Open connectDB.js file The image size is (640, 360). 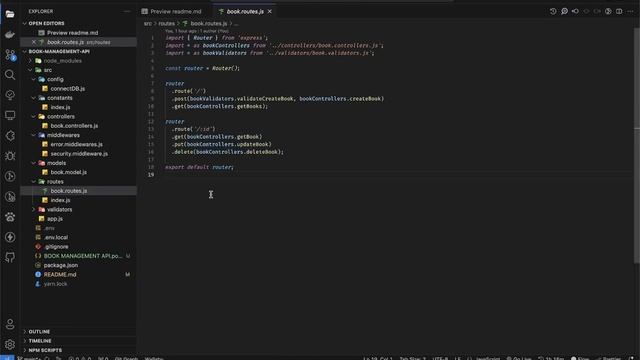click(67, 89)
